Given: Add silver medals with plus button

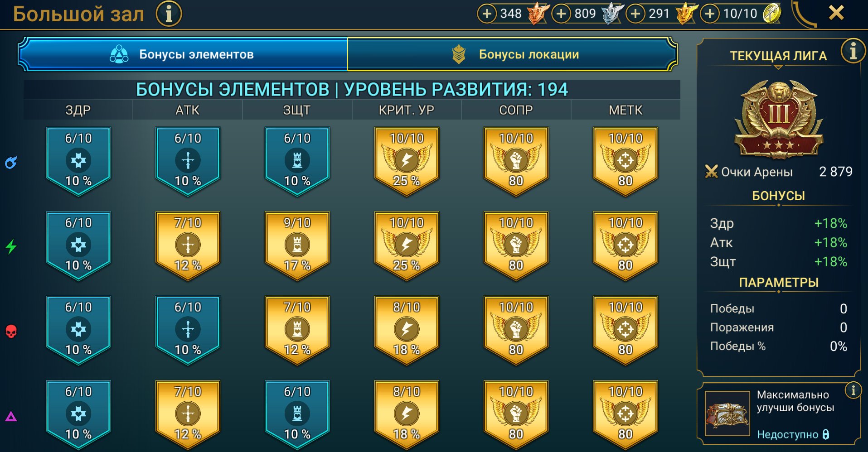Looking at the screenshot, I should coord(561,14).
